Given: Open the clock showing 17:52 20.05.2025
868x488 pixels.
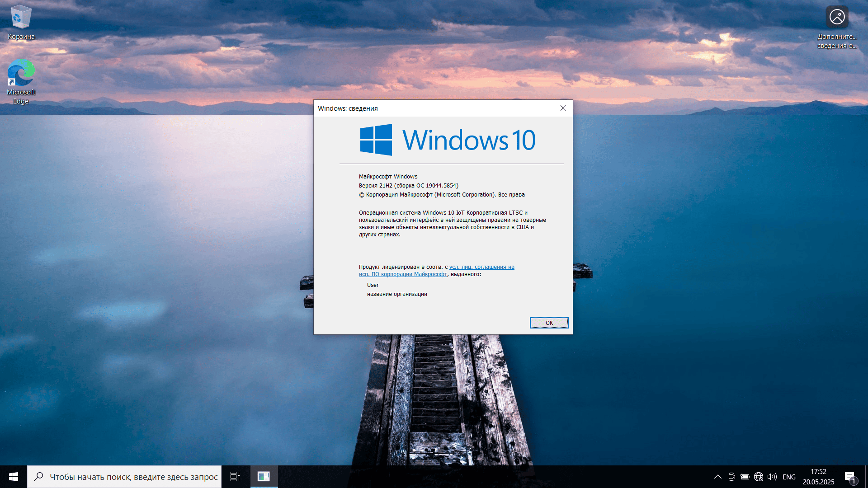Looking at the screenshot, I should click(818, 477).
